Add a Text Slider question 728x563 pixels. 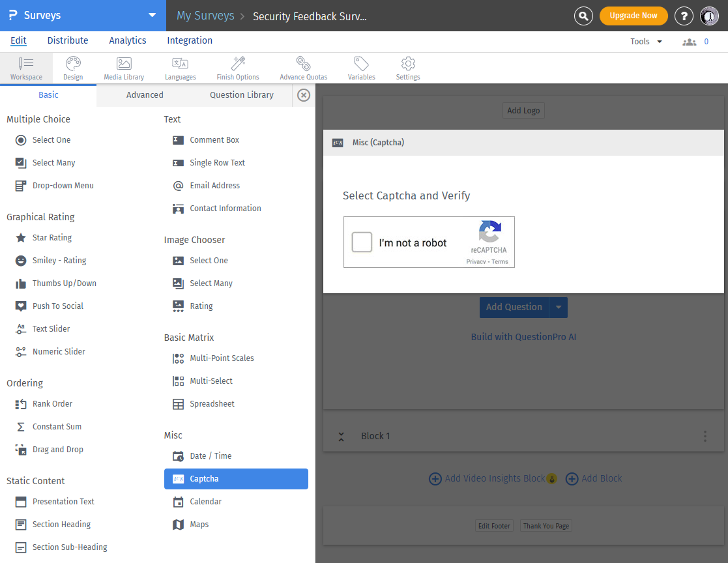pyautogui.click(x=43, y=328)
